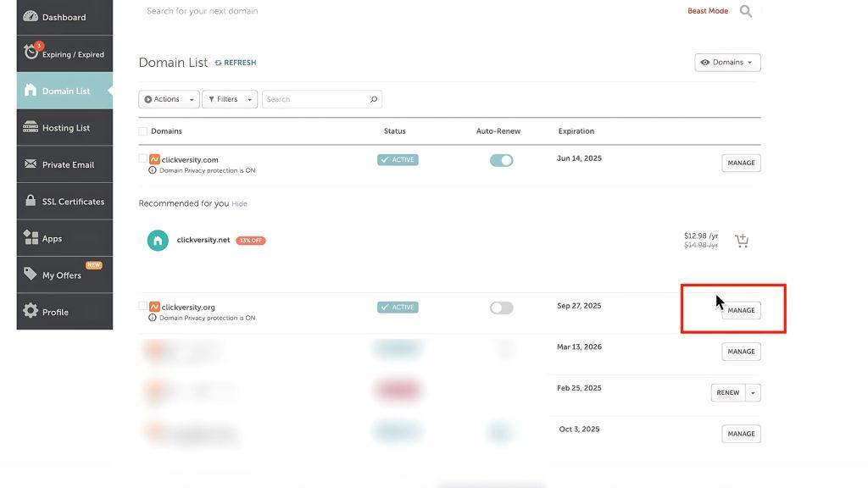This screenshot has height=488, width=868.
Task: Click the ACTIVE badge for clickversity.com
Action: (x=398, y=159)
